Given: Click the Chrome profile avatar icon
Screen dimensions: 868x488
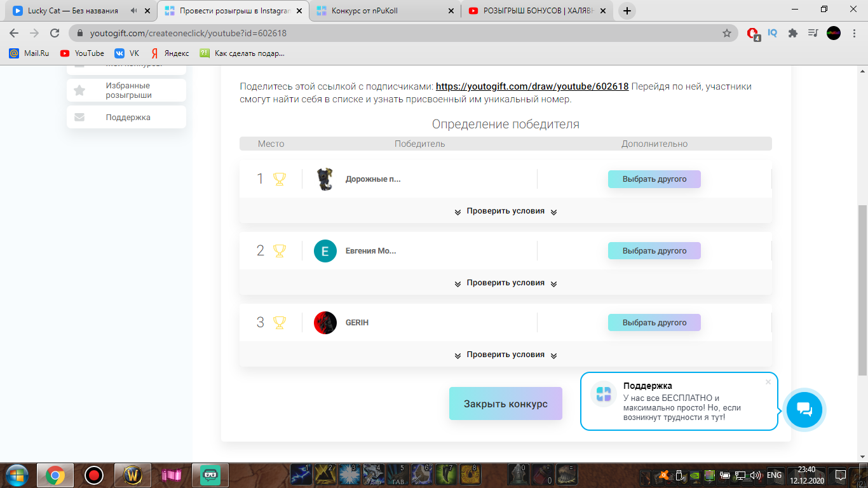Looking at the screenshot, I should pyautogui.click(x=832, y=32).
